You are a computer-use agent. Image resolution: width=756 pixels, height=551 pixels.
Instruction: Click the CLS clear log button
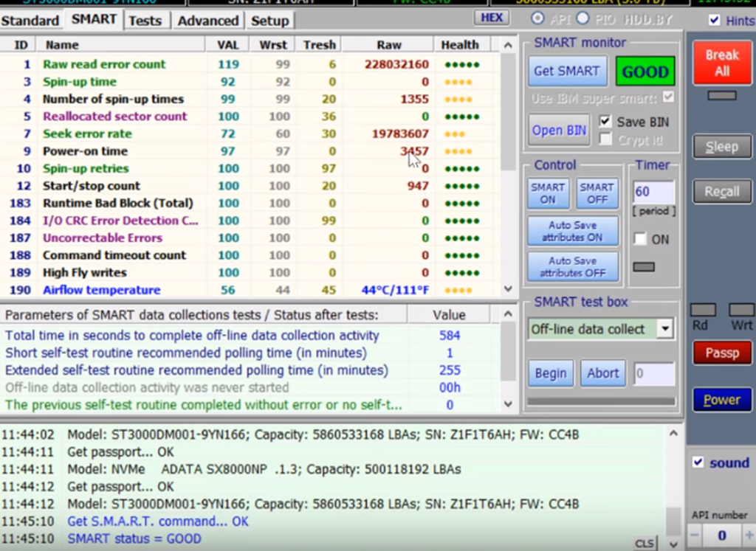644,544
